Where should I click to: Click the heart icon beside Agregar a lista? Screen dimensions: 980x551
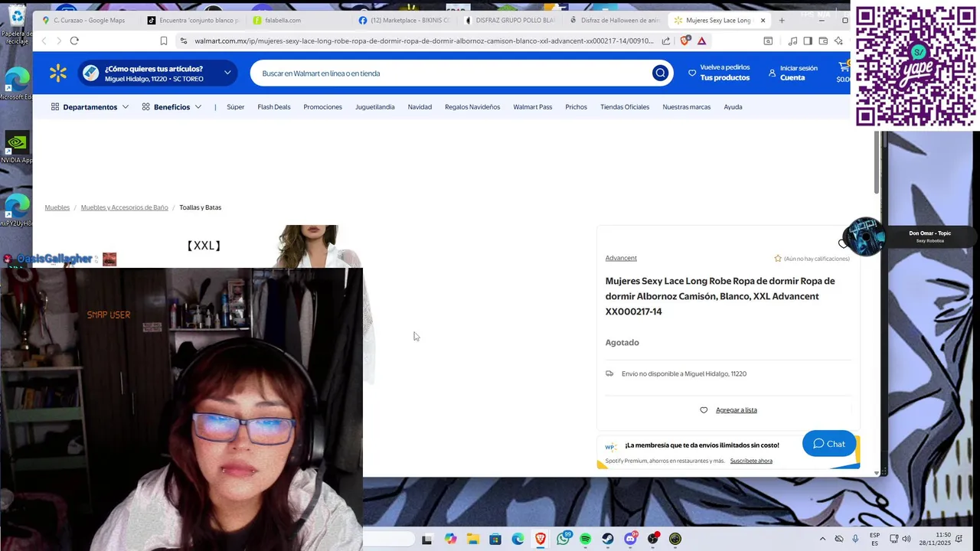704,410
